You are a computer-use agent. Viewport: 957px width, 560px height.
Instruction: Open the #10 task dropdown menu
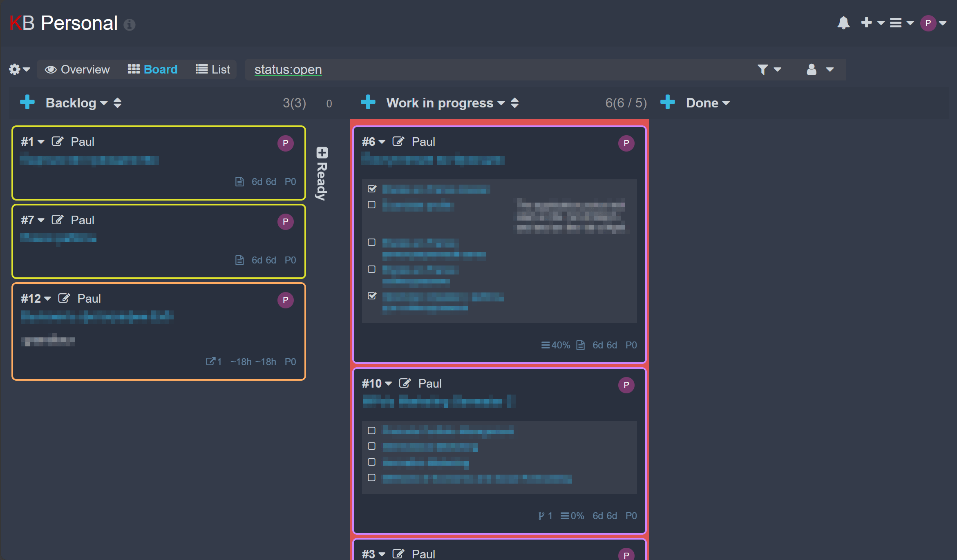377,384
